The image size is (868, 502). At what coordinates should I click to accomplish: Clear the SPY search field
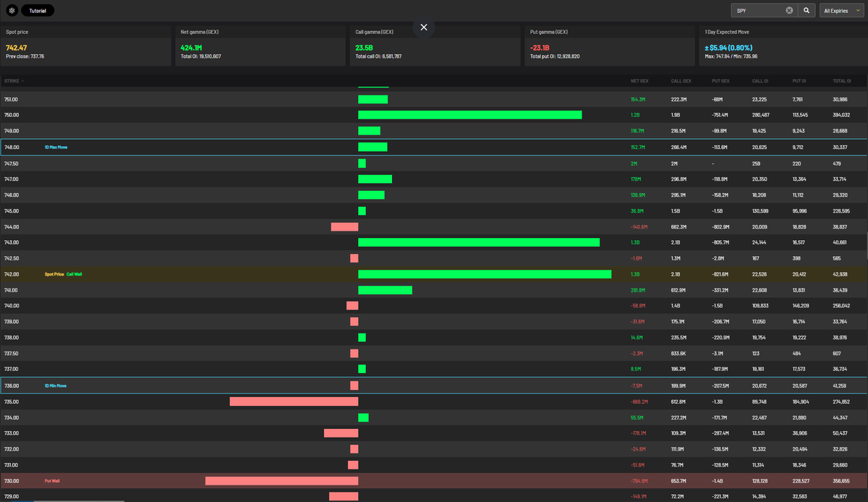(x=789, y=11)
